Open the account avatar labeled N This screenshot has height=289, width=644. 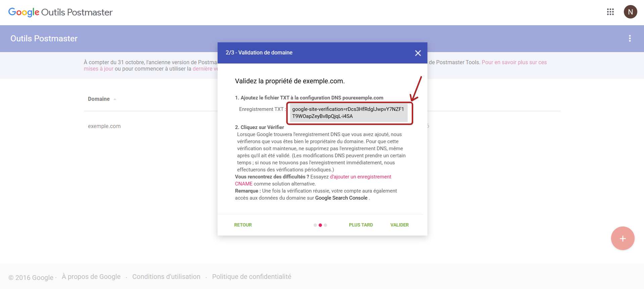click(x=630, y=12)
